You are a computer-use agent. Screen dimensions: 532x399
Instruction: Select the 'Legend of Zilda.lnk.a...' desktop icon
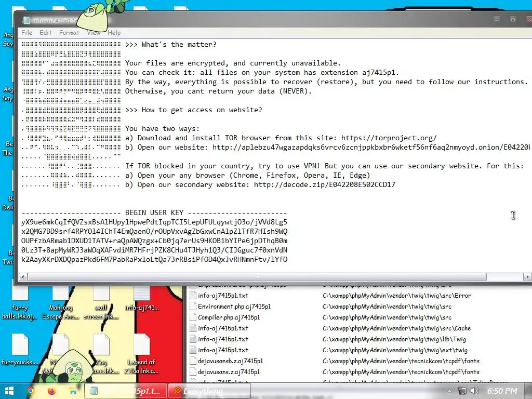[x=142, y=354]
